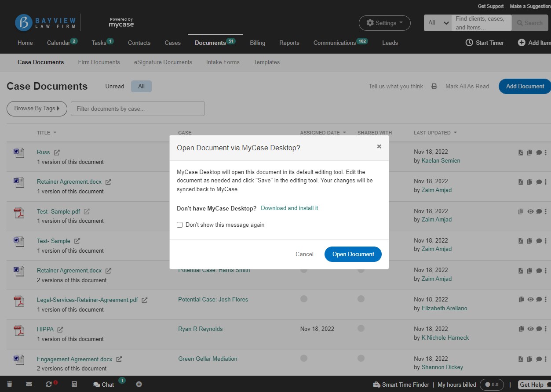Switch to the Intake Forms tab
Image resolution: width=551 pixels, height=392 pixels.
(x=223, y=62)
